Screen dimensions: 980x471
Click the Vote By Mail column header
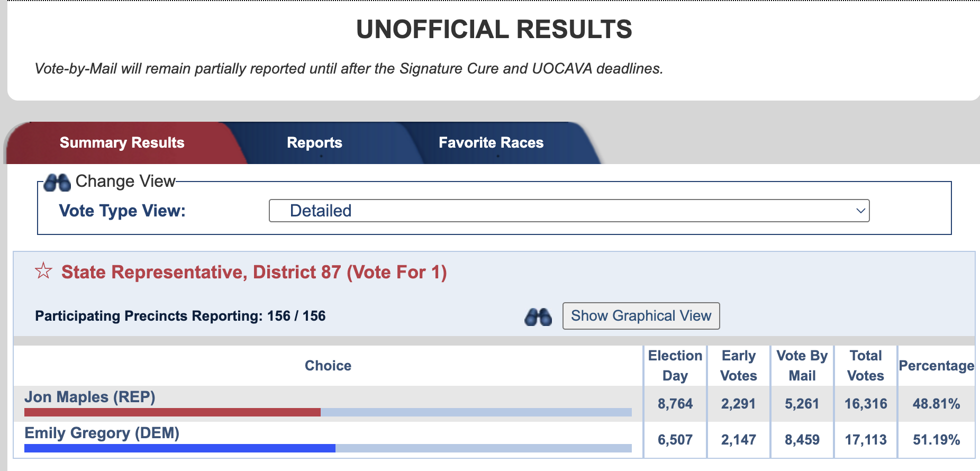pyautogui.click(x=802, y=365)
